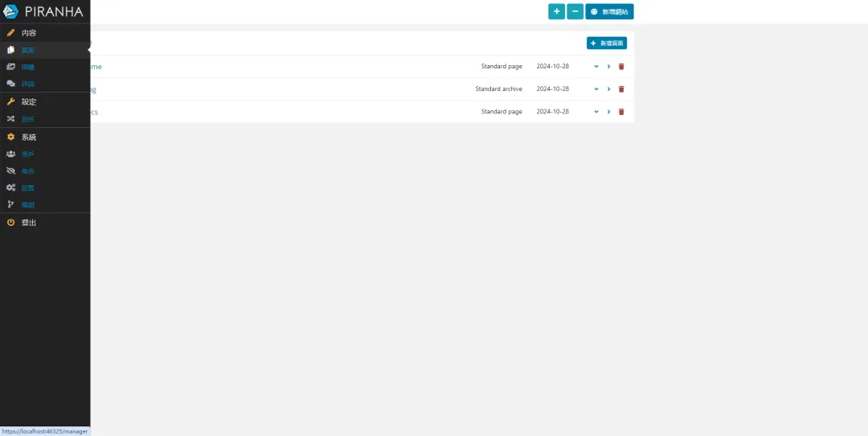Click right chevron in last Standard page row
The image size is (868, 436).
point(609,111)
